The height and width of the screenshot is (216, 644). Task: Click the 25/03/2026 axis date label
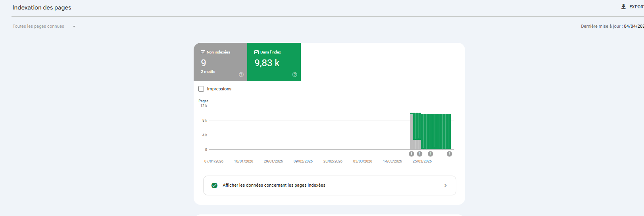tap(422, 161)
